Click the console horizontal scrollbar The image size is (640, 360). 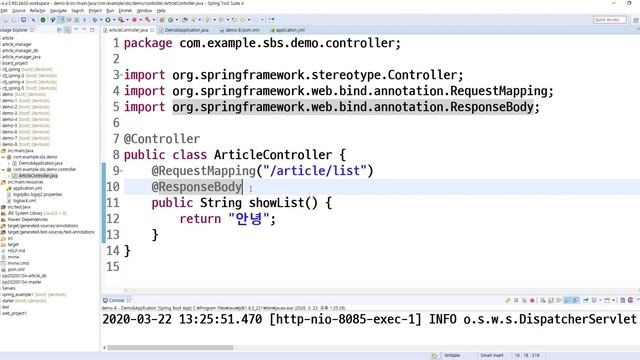(171, 348)
